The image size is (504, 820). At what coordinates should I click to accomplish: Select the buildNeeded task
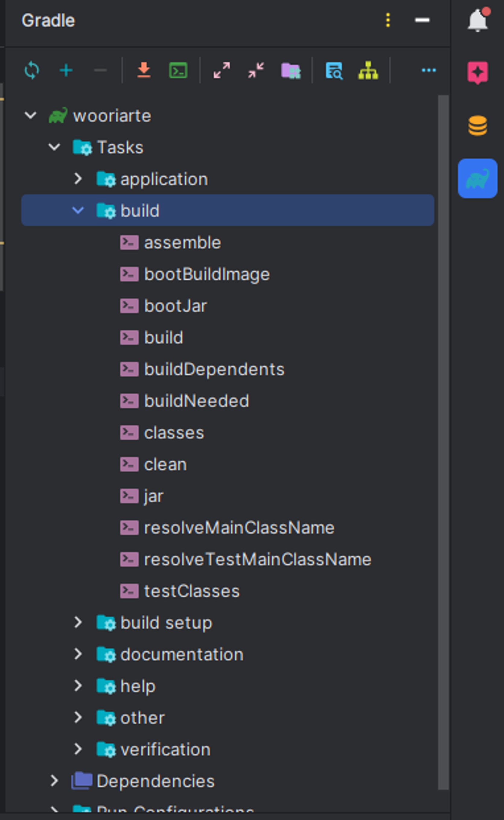(x=227, y=401)
